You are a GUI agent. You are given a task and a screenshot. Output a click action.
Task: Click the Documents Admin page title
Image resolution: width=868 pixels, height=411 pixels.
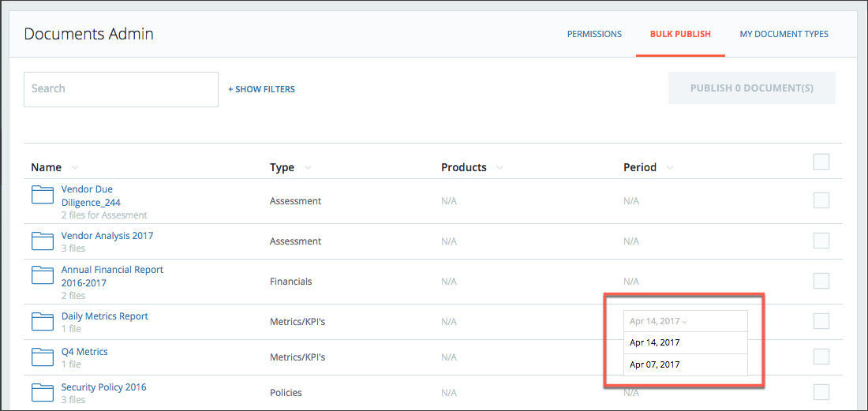(x=88, y=34)
